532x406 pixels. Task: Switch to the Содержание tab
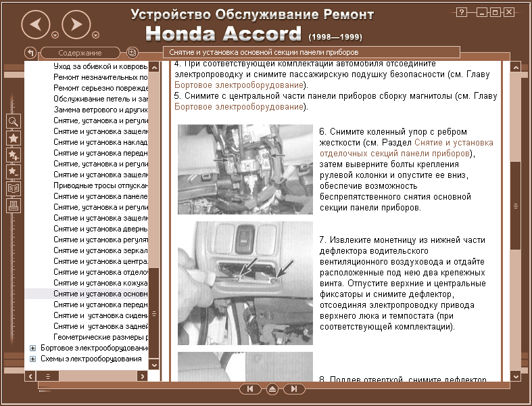(80, 53)
